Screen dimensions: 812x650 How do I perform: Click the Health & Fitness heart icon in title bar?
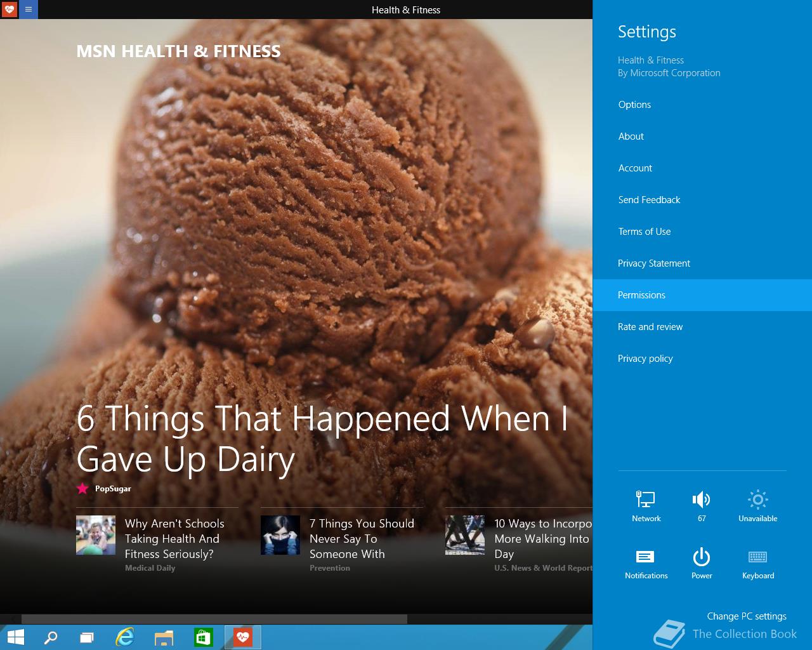click(x=10, y=10)
